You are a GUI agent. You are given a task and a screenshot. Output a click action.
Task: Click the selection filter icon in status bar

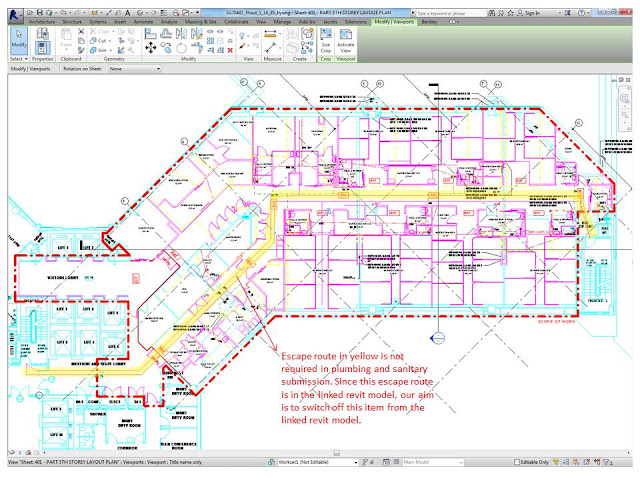point(607,462)
